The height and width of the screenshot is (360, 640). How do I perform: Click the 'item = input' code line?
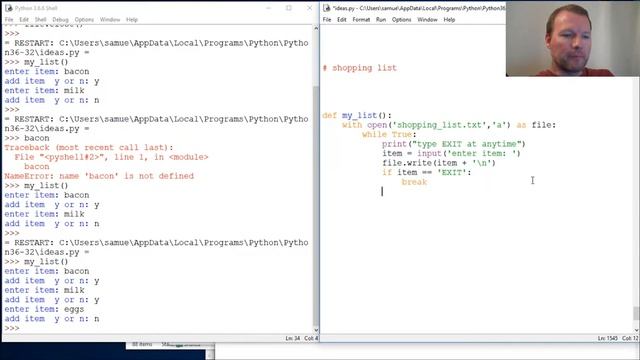coord(451,153)
